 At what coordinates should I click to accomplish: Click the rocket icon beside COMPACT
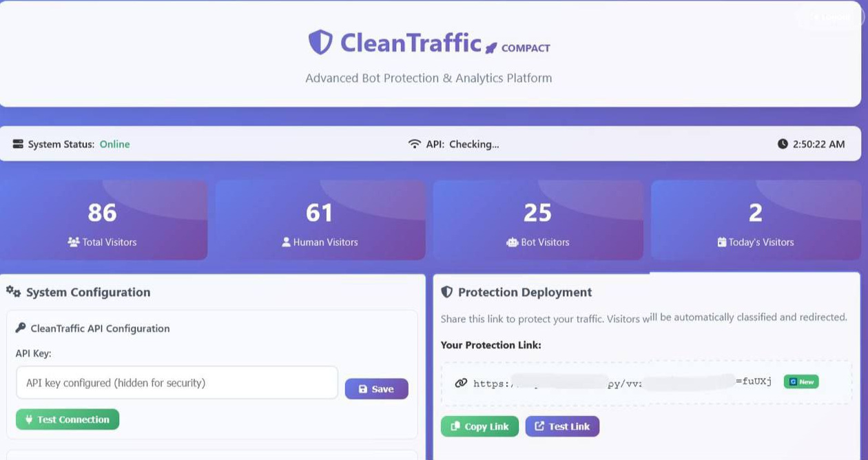coord(491,48)
